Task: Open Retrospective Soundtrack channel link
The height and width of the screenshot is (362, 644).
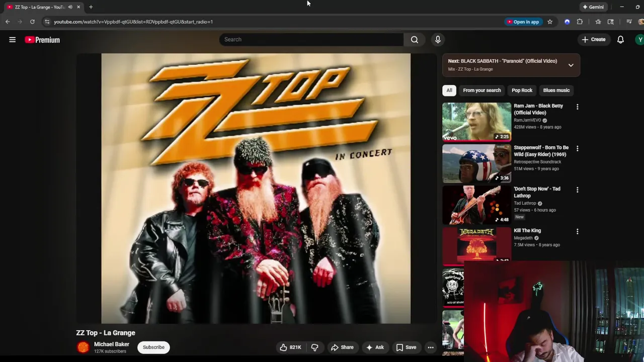Action: click(537, 162)
